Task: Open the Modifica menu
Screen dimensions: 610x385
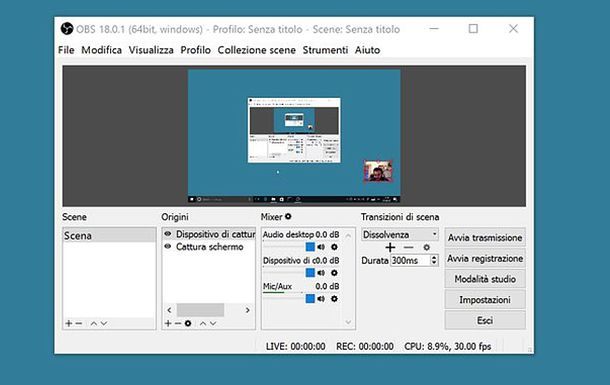Action: [101, 50]
